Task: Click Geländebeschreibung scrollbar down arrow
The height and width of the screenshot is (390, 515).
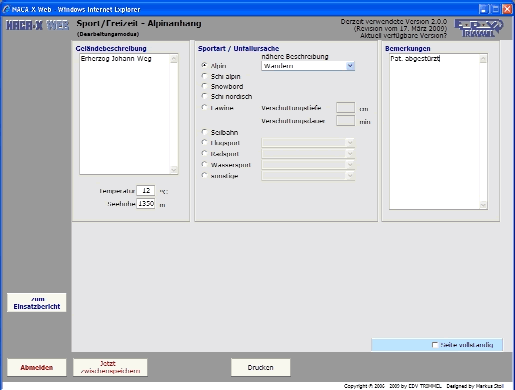Action: [174, 169]
